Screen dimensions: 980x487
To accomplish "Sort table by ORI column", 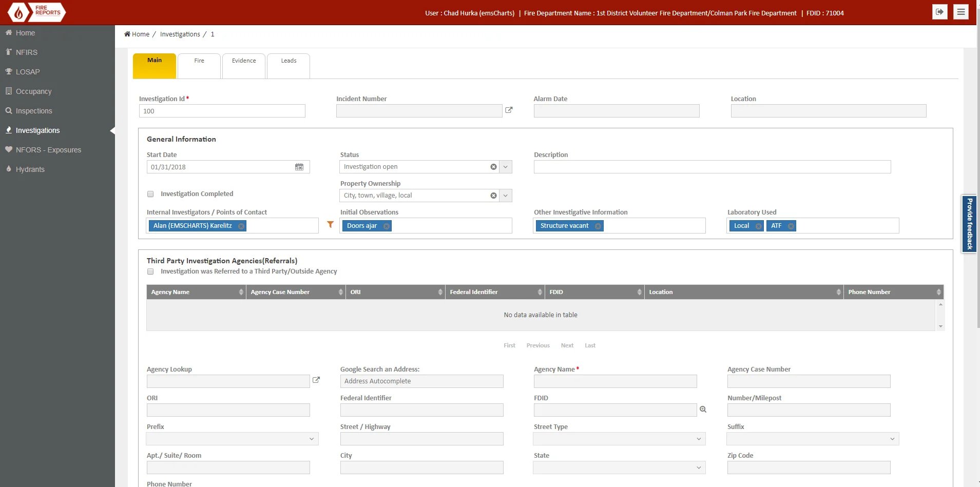I will [x=395, y=292].
